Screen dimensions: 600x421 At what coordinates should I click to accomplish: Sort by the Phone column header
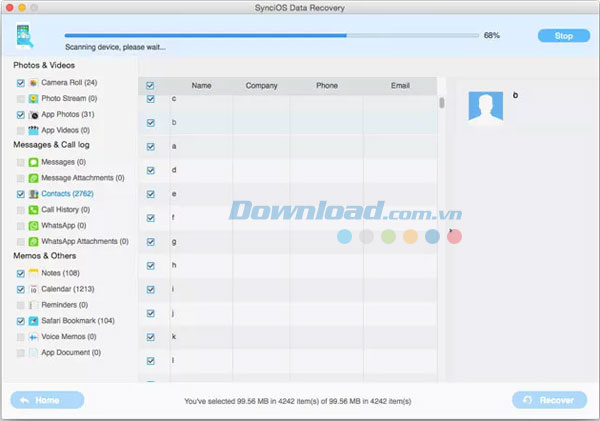(x=327, y=86)
